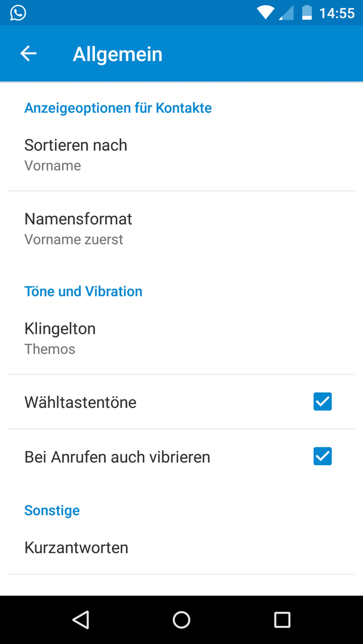Tap the Wi-Fi status icon
This screenshot has width=363, height=644.
266,13
